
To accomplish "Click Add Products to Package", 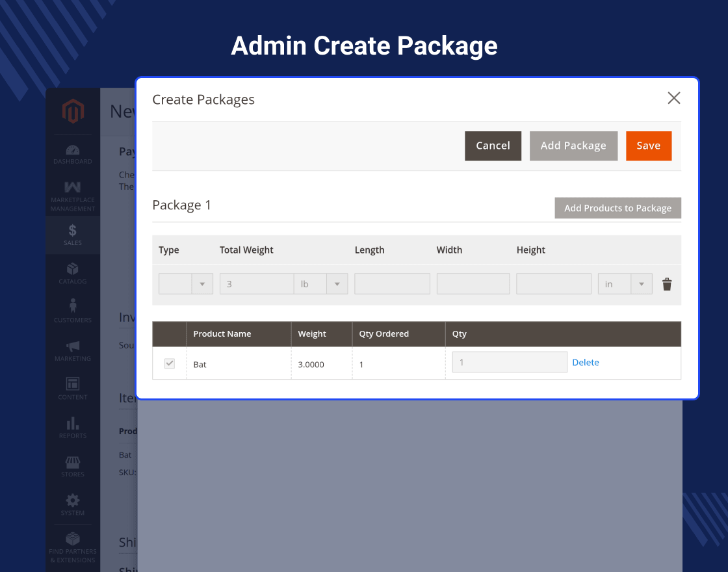I will (x=617, y=208).
